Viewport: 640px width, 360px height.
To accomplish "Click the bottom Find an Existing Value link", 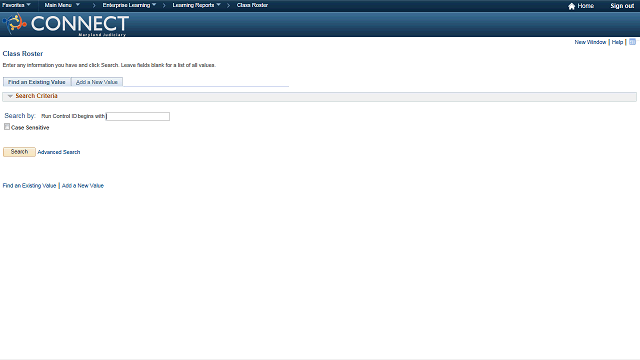I will [29, 186].
